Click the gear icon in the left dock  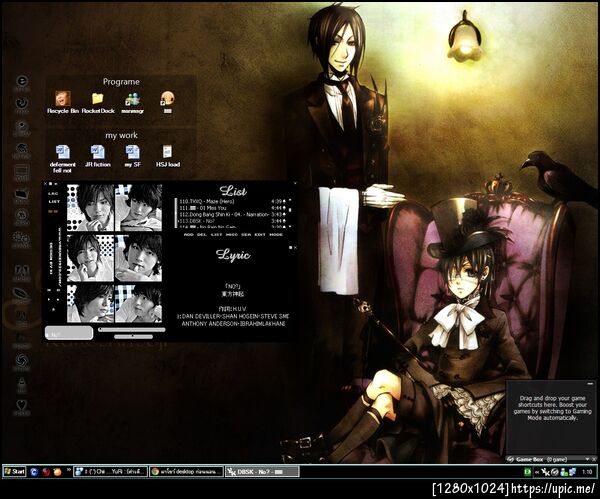tap(21, 238)
